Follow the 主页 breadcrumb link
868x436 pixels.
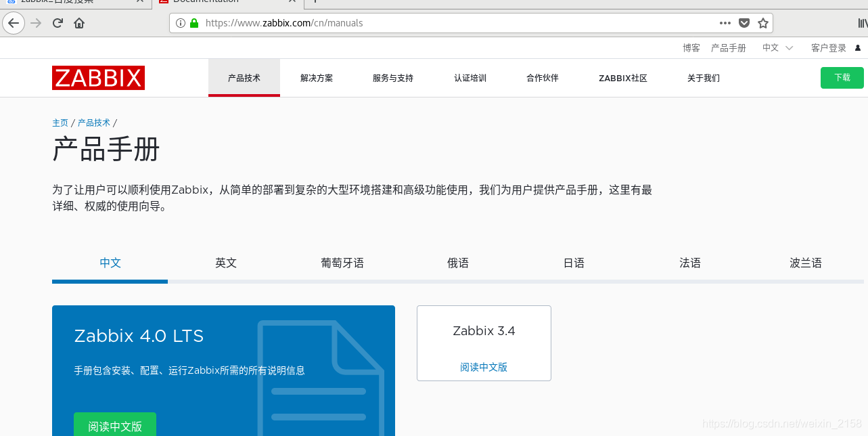(60, 123)
